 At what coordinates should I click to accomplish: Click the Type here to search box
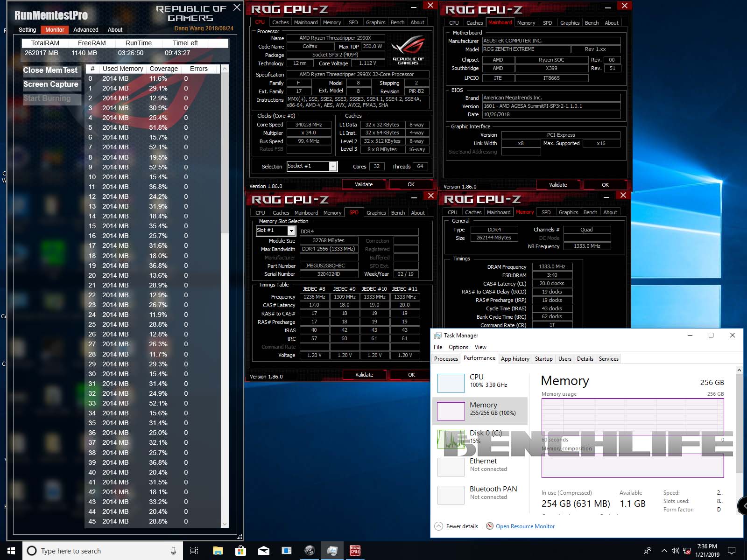point(98,551)
